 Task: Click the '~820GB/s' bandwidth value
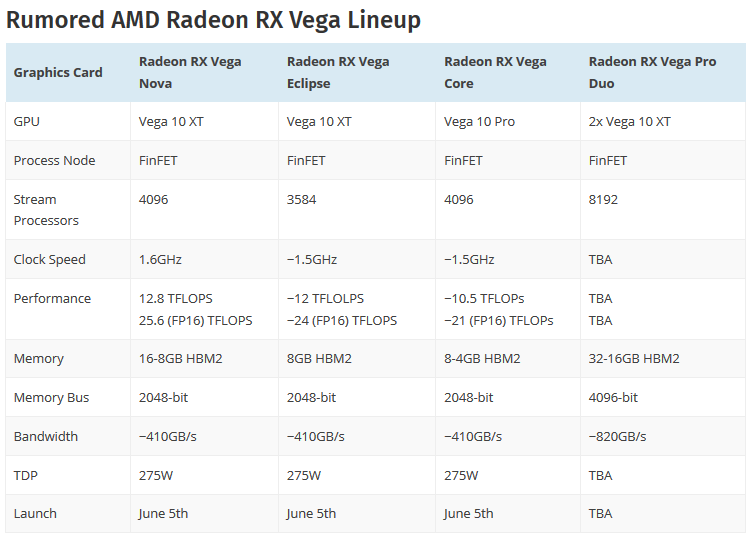(x=617, y=436)
